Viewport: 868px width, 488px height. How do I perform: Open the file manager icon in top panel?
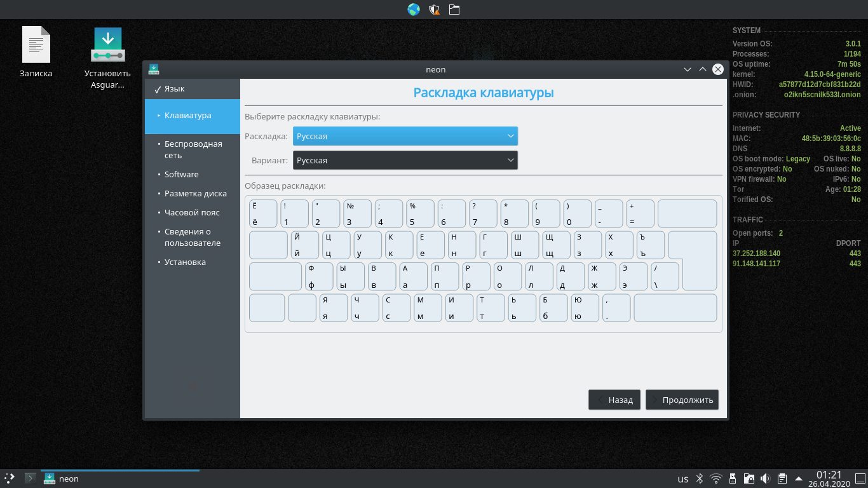(454, 10)
